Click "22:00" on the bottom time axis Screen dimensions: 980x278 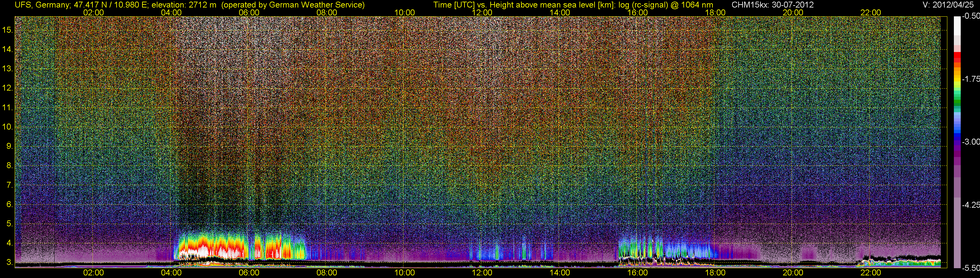click(x=871, y=273)
